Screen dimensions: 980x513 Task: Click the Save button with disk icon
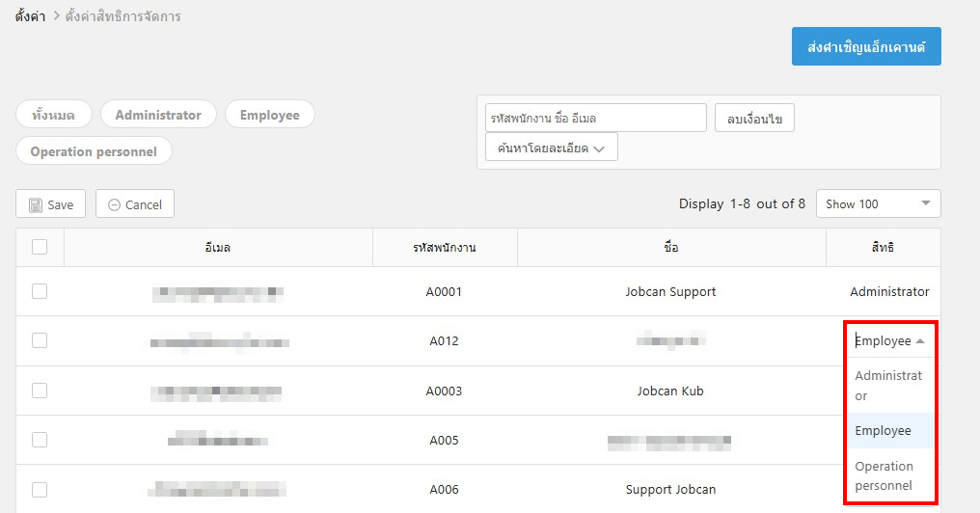51,204
